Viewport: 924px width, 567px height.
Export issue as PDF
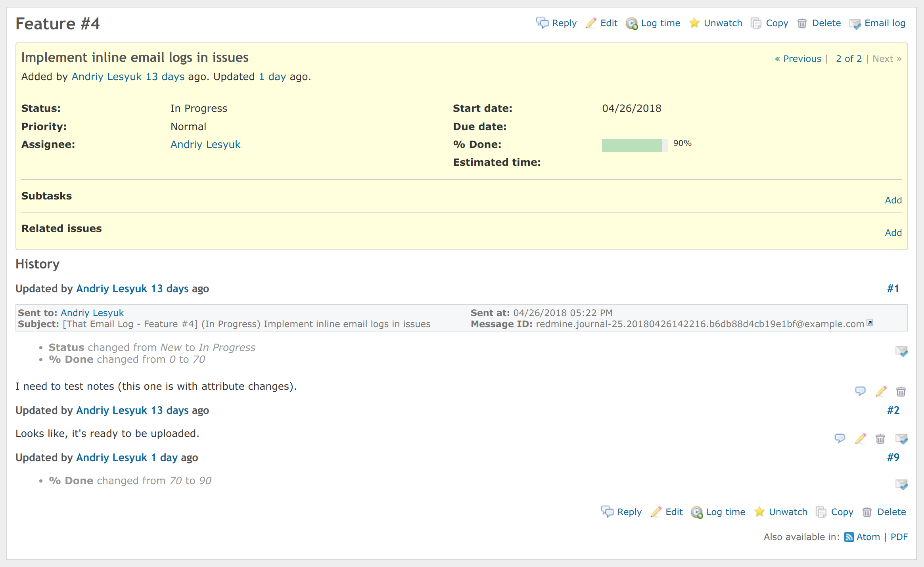(899, 537)
